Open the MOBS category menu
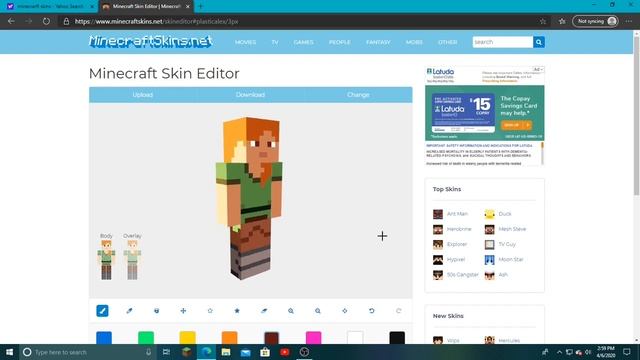640x360 pixels. click(414, 42)
